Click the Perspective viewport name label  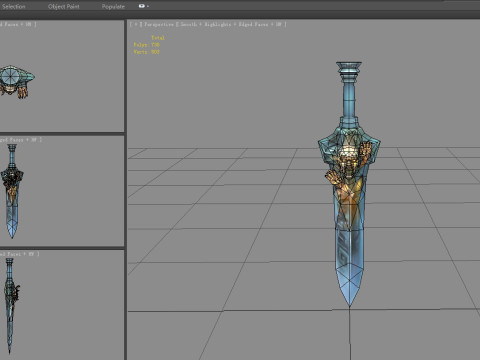(159, 24)
